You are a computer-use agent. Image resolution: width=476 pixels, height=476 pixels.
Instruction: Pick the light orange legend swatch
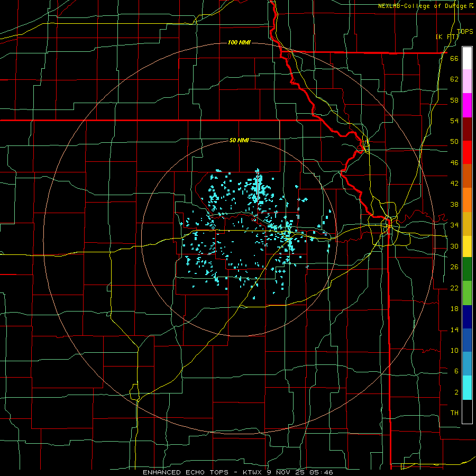[x=467, y=200]
